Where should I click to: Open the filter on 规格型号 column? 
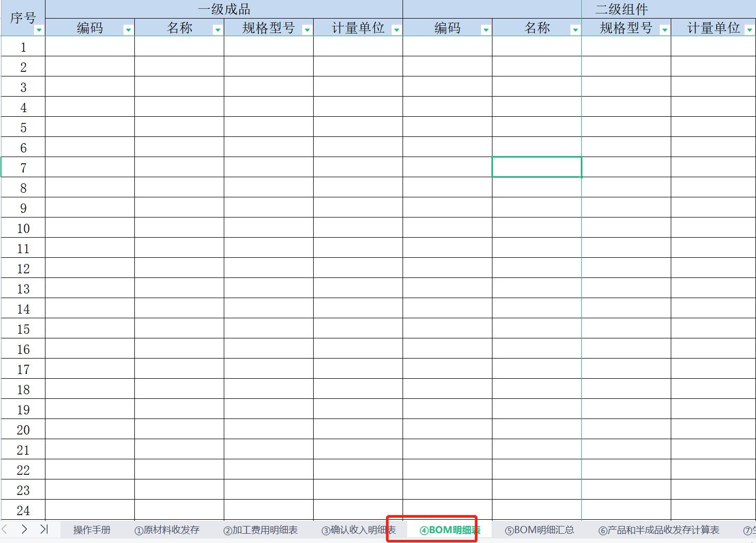(307, 29)
